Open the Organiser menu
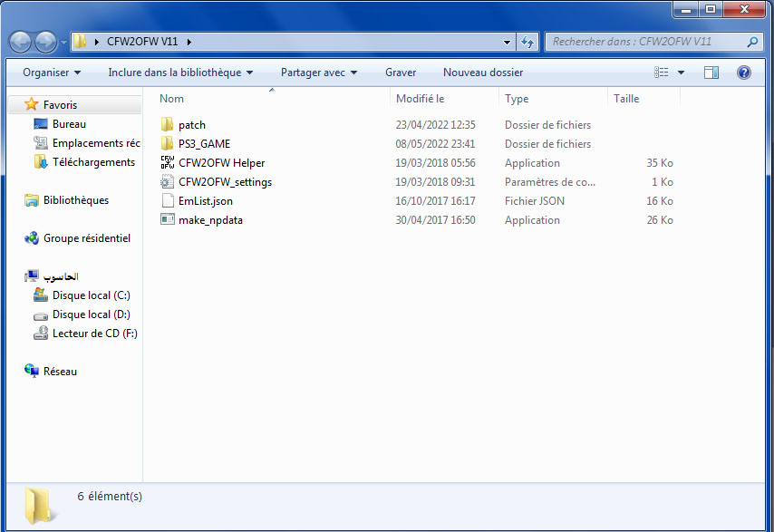 (x=52, y=73)
